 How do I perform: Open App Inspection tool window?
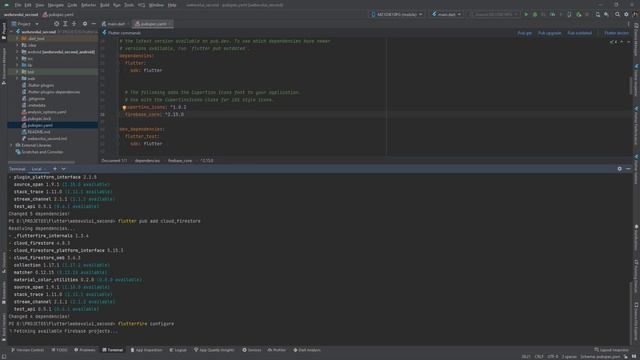coord(146,350)
